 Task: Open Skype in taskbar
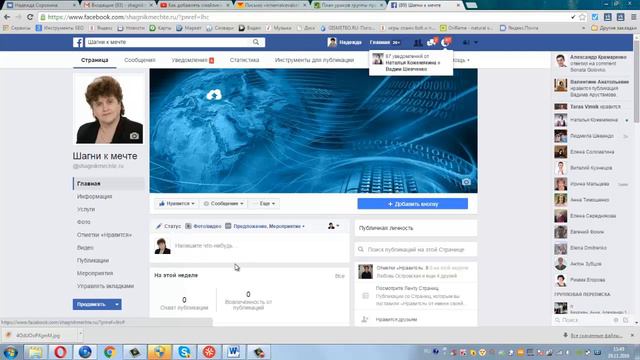click(x=184, y=352)
